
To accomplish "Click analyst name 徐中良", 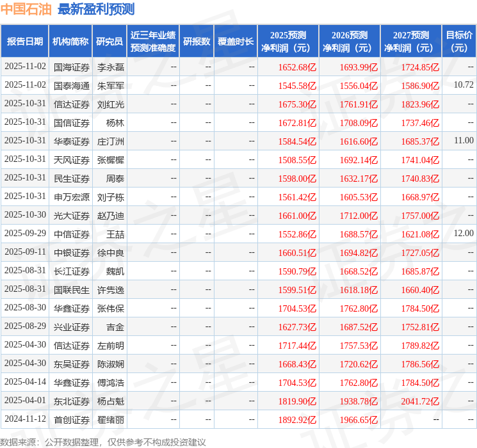I will 111,253.
